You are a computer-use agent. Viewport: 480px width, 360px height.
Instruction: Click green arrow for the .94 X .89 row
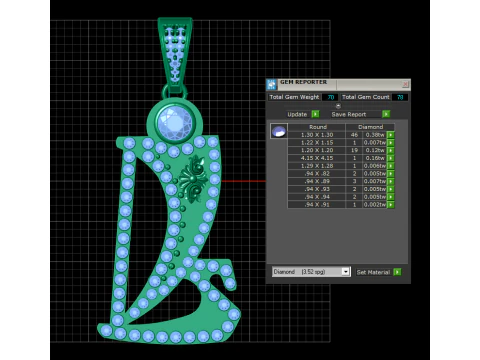pyautogui.click(x=391, y=181)
